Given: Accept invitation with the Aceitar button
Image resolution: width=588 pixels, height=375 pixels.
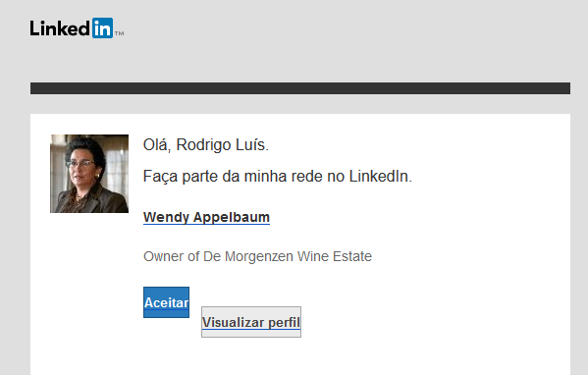Looking at the screenshot, I should click(166, 302).
